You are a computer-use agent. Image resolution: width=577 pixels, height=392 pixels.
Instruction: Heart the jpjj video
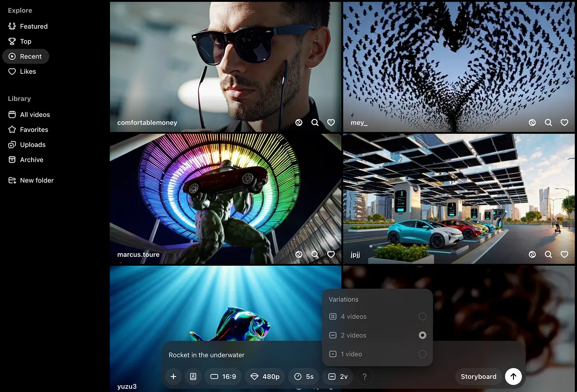click(564, 255)
